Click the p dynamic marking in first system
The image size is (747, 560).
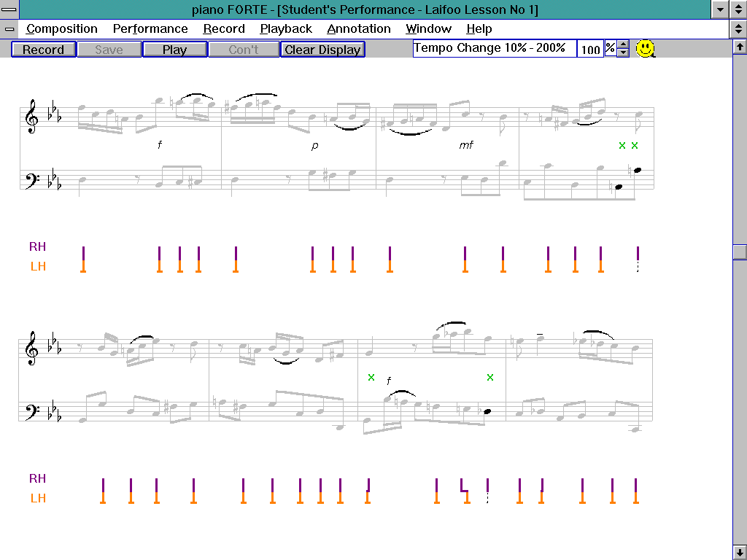(314, 145)
